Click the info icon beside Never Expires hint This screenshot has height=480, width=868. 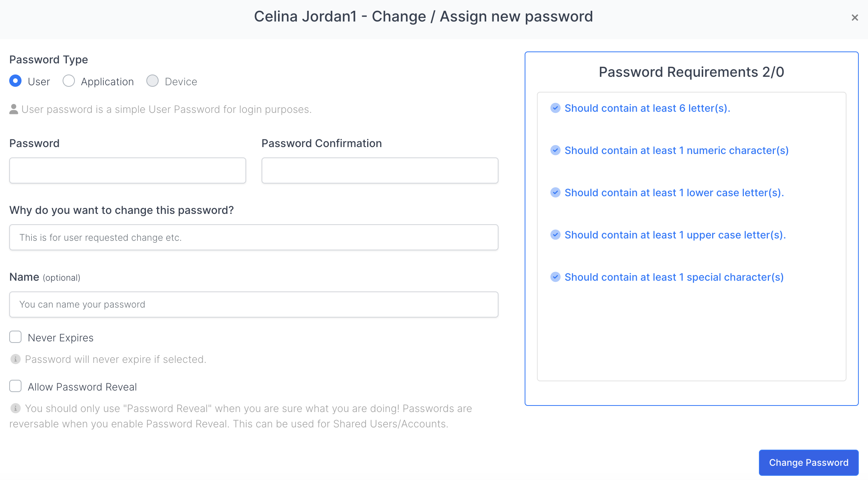(x=15, y=359)
